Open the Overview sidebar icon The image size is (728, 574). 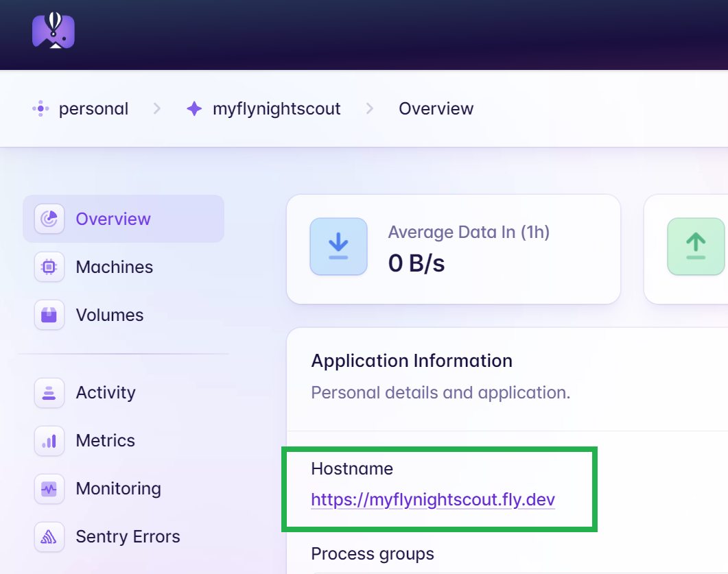click(x=49, y=219)
